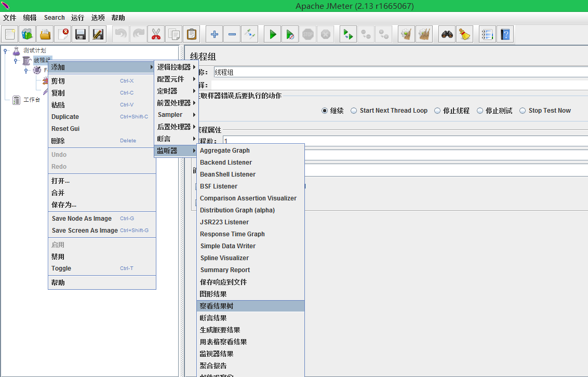Screen dimensions: 588x377
Task: Click the Expand All plus icon
Action: click(x=214, y=34)
